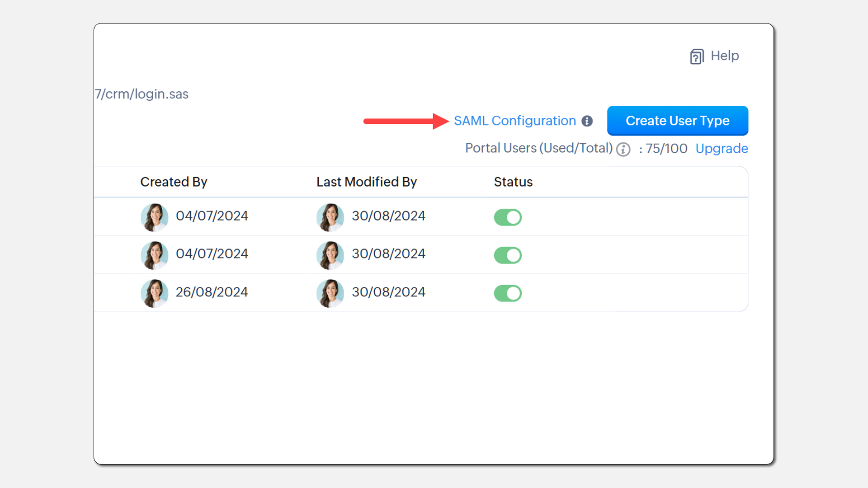Click first row Created By avatar
Image resolution: width=868 pixels, height=488 pixels.
155,217
